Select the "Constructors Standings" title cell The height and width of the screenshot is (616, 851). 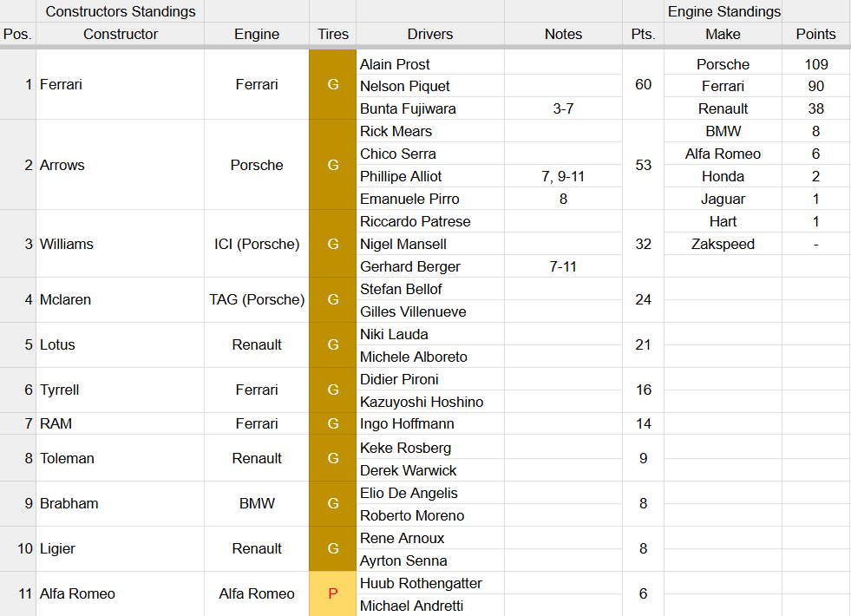(x=121, y=11)
